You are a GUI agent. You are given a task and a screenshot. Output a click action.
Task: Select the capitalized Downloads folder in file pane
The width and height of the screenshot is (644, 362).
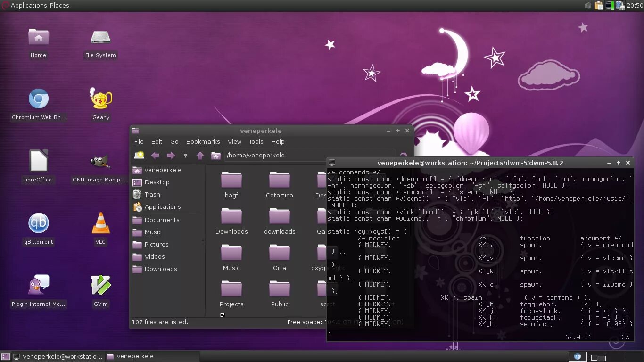(x=231, y=221)
